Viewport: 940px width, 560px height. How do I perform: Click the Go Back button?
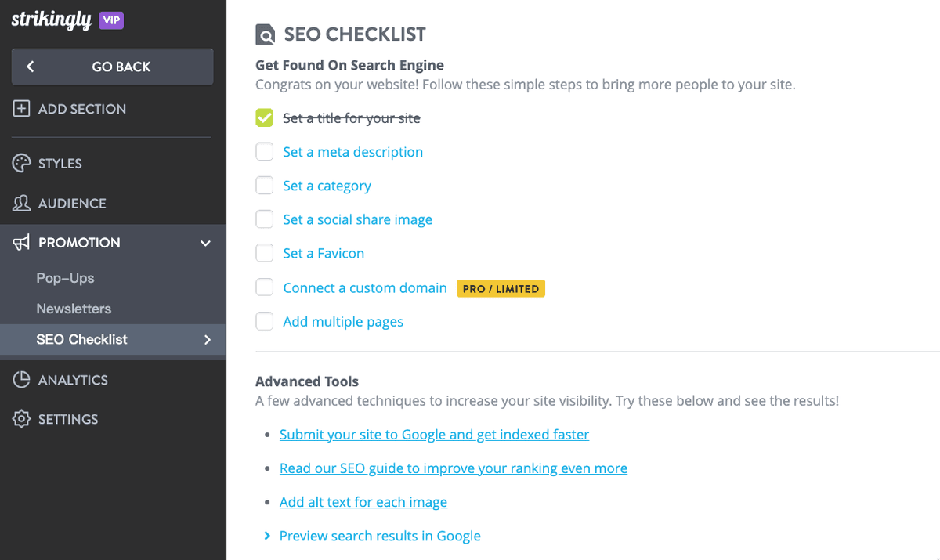point(112,67)
